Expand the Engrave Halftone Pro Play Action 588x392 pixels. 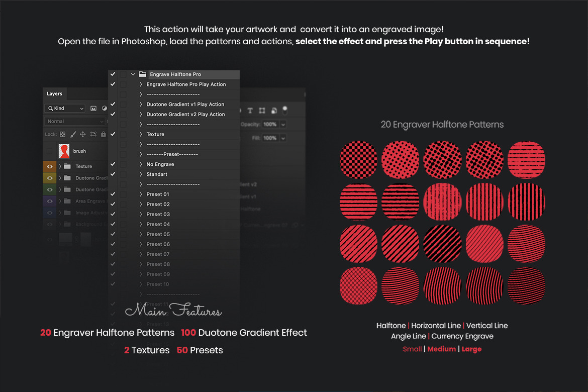(x=141, y=84)
